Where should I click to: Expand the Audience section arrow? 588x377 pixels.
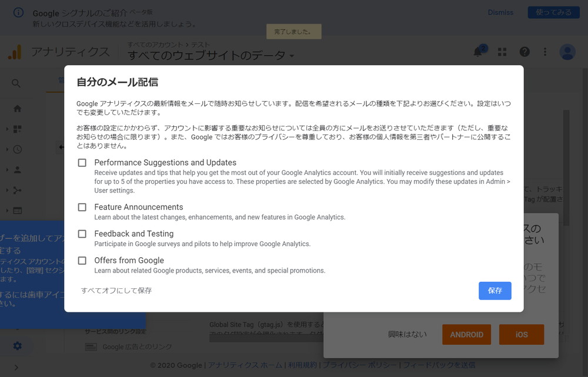[7, 170]
